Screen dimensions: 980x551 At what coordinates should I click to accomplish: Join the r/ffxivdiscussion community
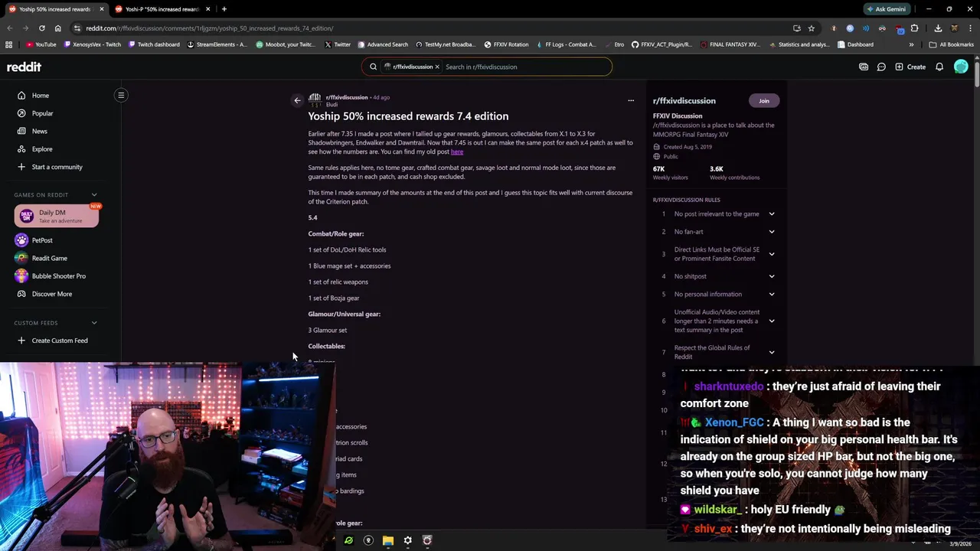(x=763, y=100)
